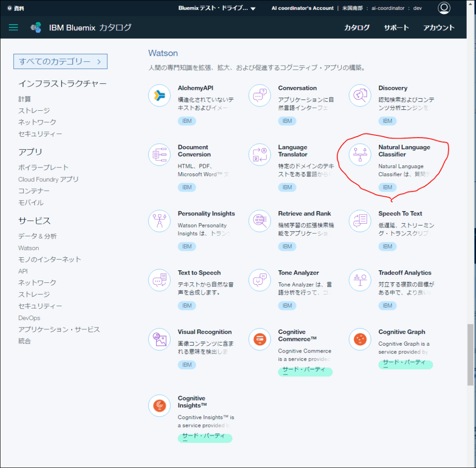
Task: Click the ai-coordinator organization label
Action: point(388,8)
